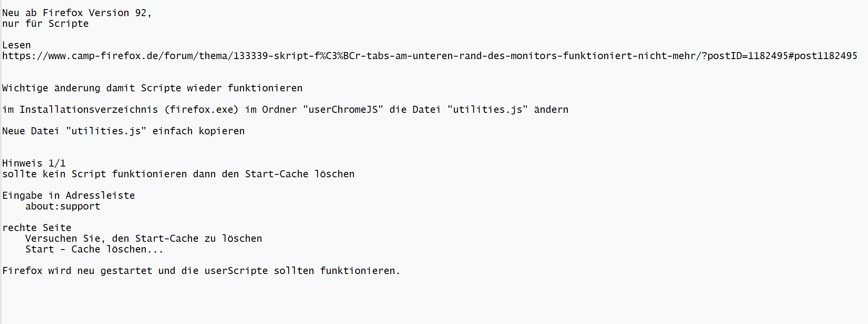
Task: Click the camp-firefox.de forum URL
Action: pyautogui.click(x=429, y=56)
